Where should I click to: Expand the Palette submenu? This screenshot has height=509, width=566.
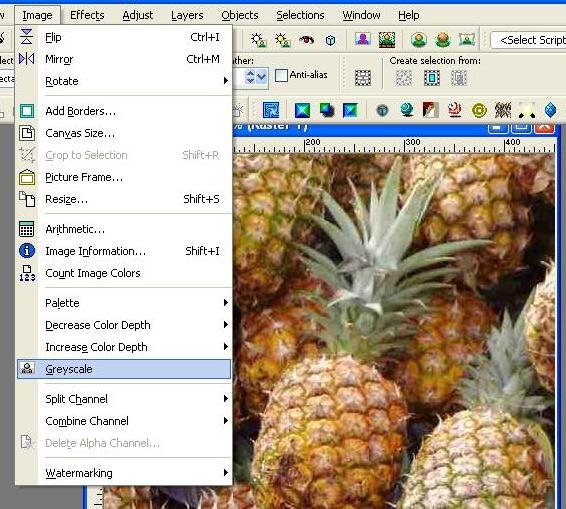tap(123, 303)
